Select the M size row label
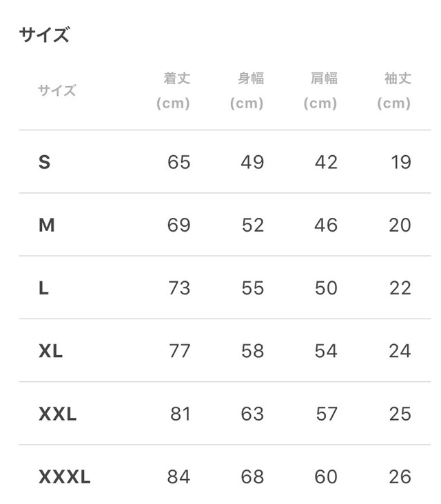The width and height of the screenshot is (441, 504). [47, 225]
